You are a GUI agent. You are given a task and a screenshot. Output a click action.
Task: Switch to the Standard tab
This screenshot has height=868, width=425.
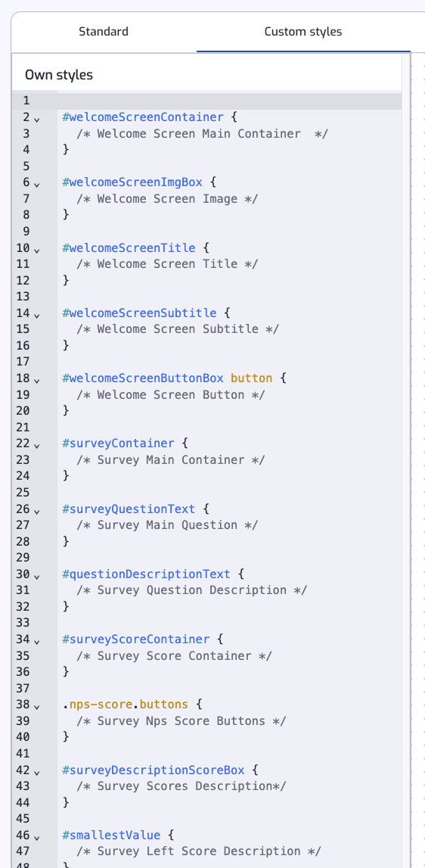click(x=104, y=32)
